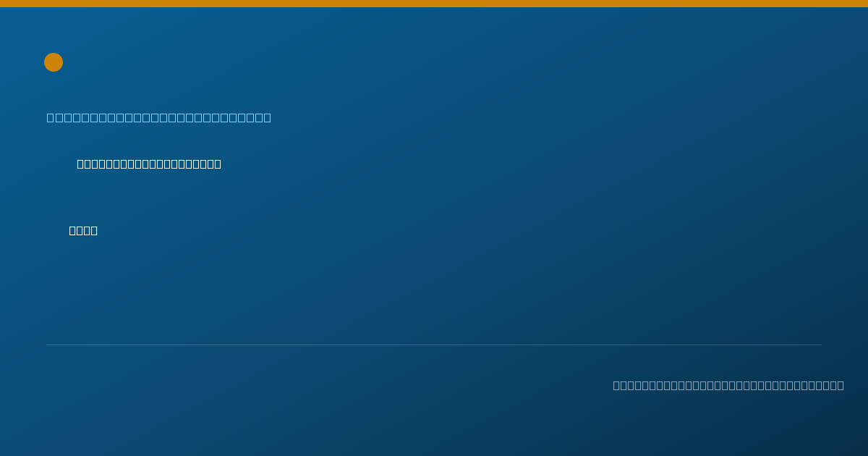Select the light blue heading text line
This screenshot has width=868, height=456.
(x=159, y=117)
